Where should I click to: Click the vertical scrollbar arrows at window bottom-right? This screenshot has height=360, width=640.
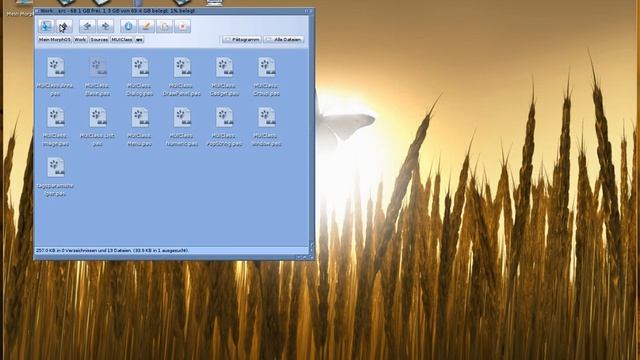[311, 247]
